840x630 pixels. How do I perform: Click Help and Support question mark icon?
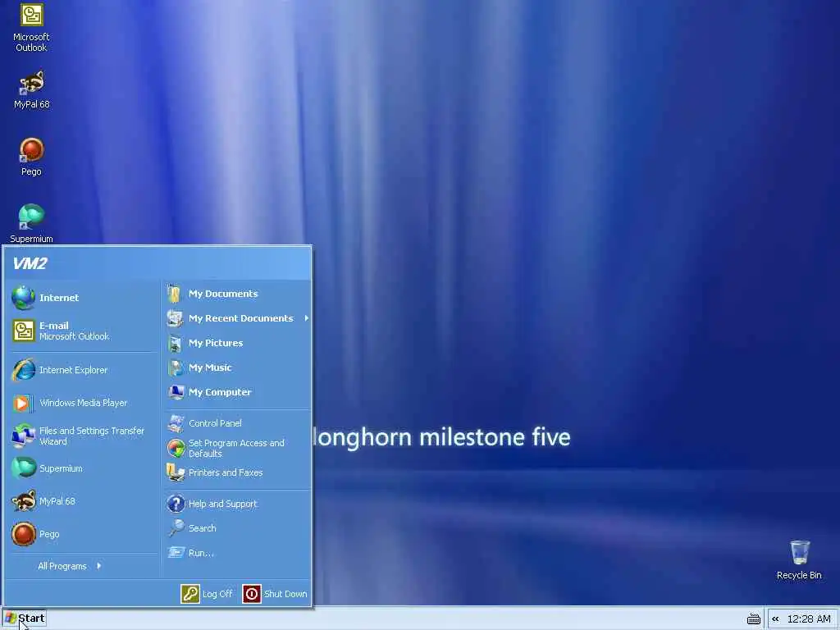(x=176, y=504)
